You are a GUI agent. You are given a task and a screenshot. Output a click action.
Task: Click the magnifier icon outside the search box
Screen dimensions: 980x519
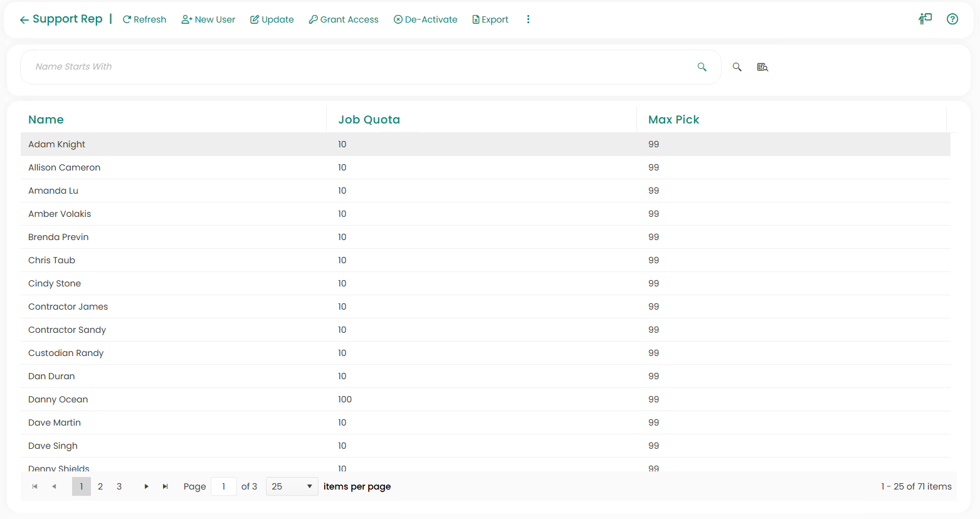[x=737, y=67]
